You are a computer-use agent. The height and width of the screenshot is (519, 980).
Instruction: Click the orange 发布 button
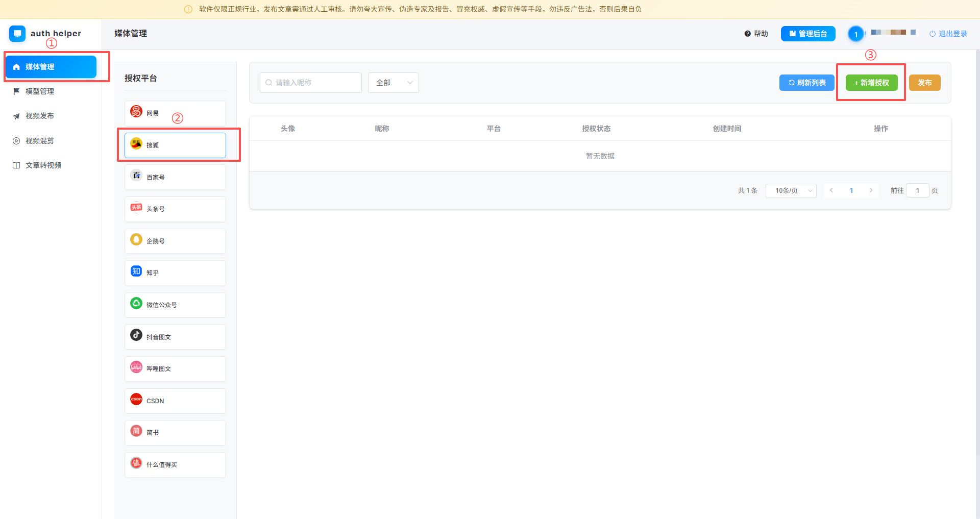click(x=925, y=83)
